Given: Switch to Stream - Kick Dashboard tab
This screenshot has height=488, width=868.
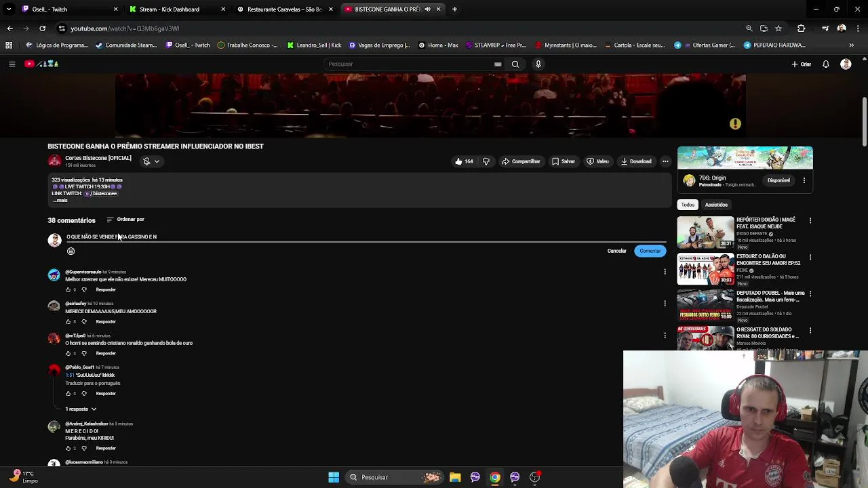Looking at the screenshot, I should click(177, 9).
